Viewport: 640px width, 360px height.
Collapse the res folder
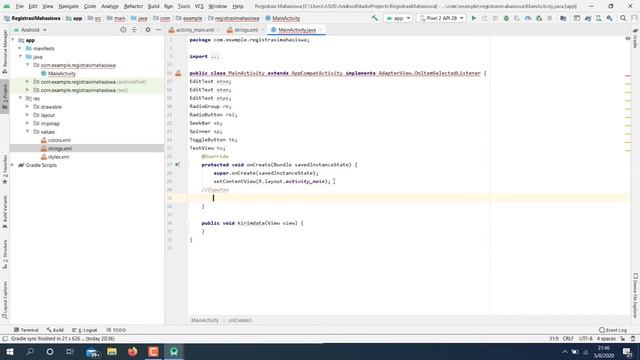coord(20,98)
